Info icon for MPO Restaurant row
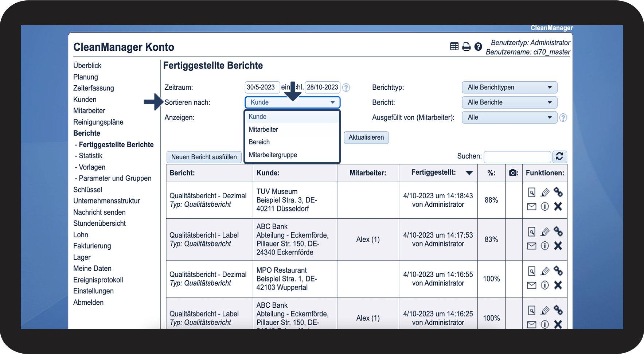 click(545, 285)
